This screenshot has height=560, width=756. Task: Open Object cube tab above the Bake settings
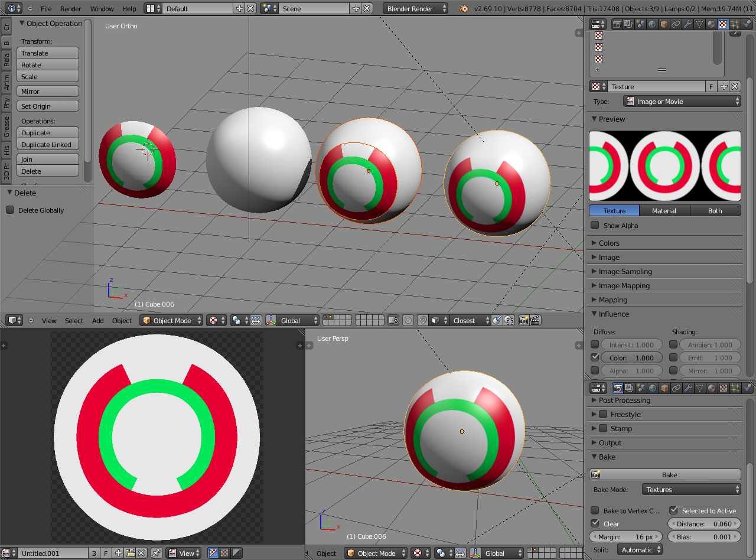(x=664, y=388)
